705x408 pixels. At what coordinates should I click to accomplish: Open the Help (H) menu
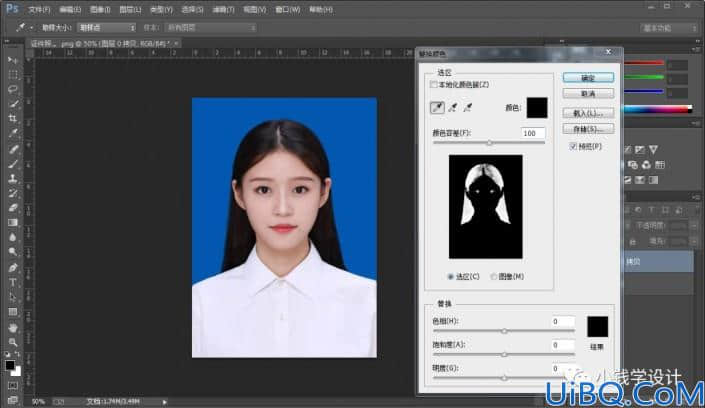coord(321,9)
